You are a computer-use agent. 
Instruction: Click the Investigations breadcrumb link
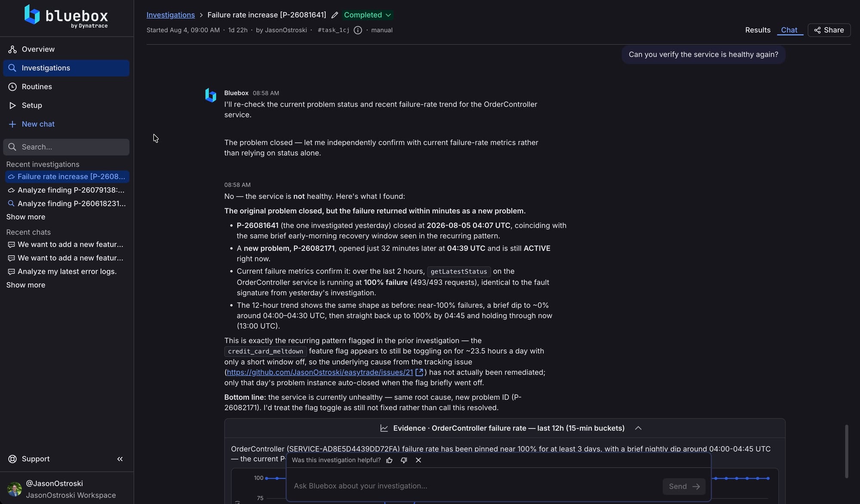coord(170,15)
